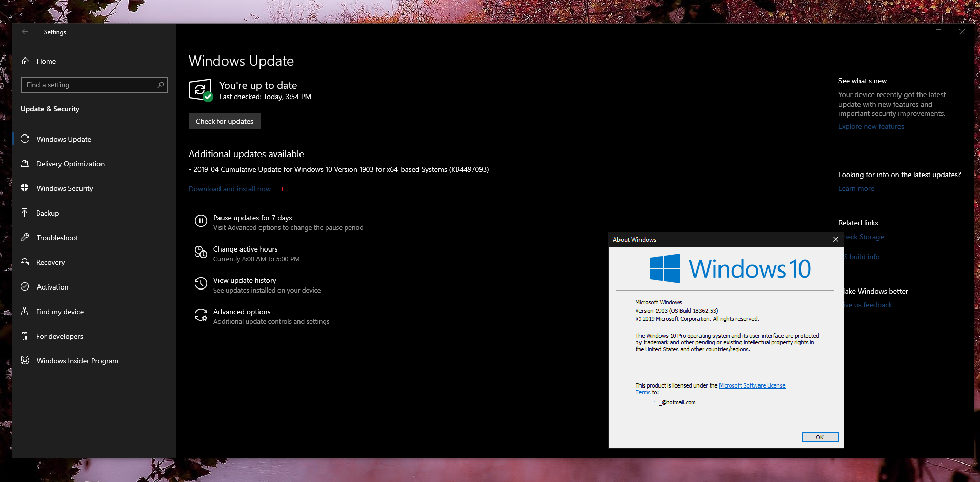Click the View update history clock icon
Screen dimensions: 980x482
(201, 283)
